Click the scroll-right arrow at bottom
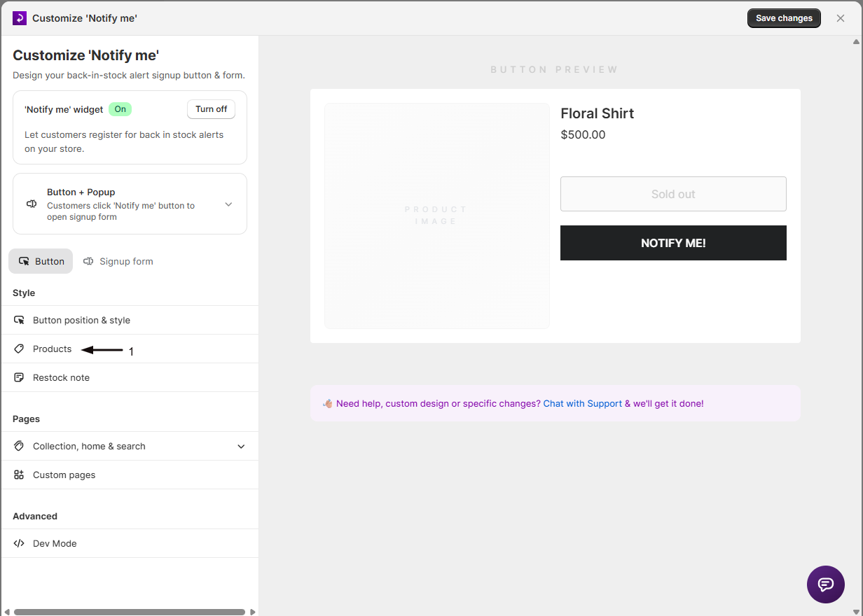The width and height of the screenshot is (863, 616). point(253,612)
